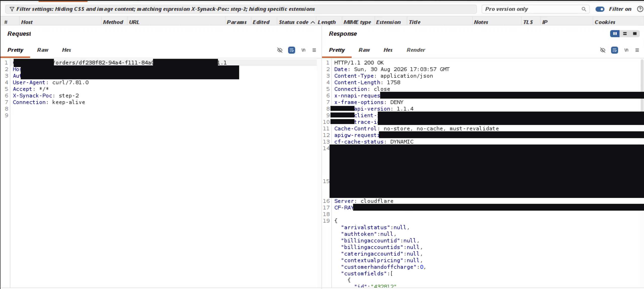Click the filter funnel icon
644x289 pixels.
point(12,9)
